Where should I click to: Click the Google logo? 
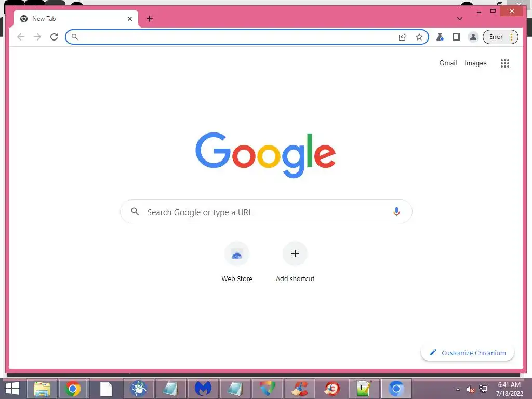pyautogui.click(x=265, y=155)
